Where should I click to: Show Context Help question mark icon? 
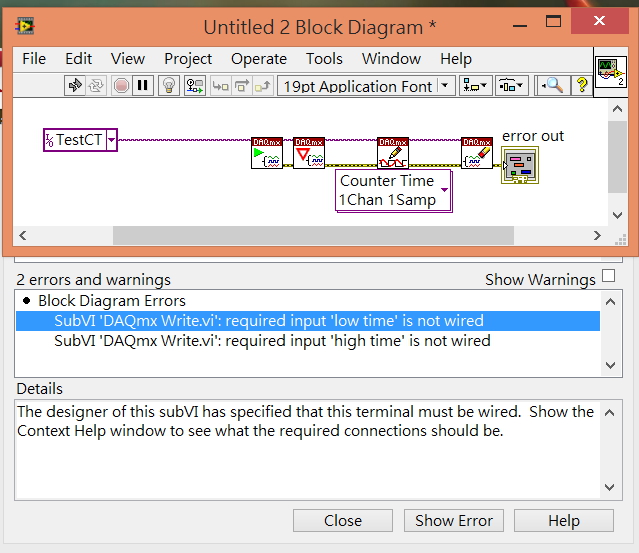pos(582,86)
